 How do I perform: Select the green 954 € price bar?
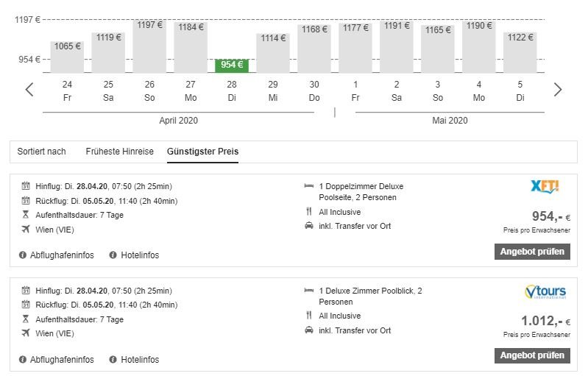tap(232, 65)
